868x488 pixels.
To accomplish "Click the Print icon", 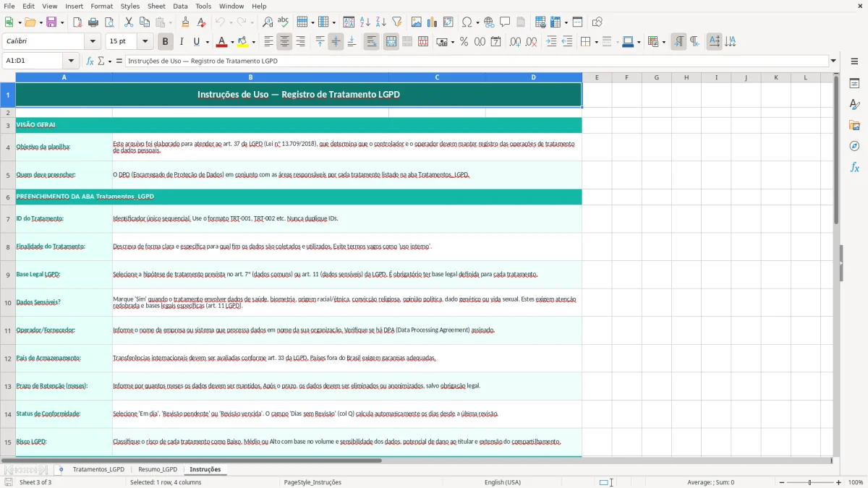I will point(93,22).
